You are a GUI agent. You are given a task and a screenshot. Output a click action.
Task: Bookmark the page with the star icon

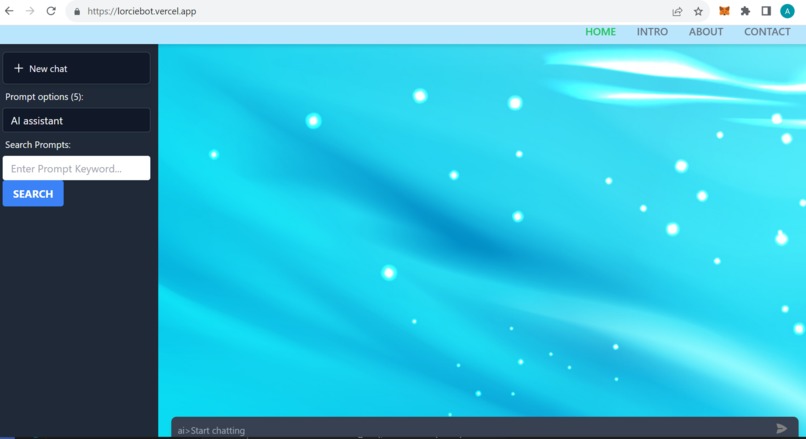698,11
